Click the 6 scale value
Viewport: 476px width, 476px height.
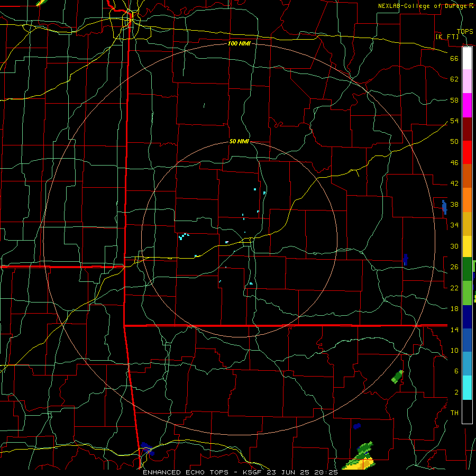456,371
